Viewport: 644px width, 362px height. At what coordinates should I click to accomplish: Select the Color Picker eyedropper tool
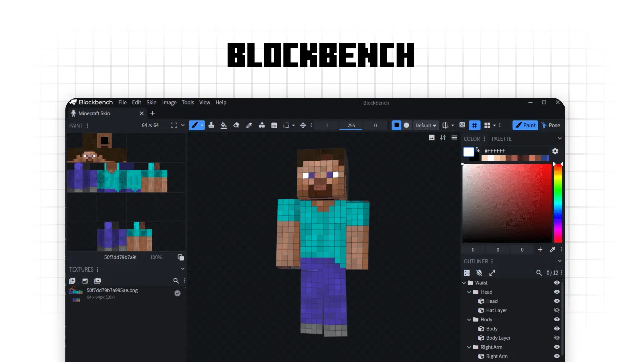249,125
